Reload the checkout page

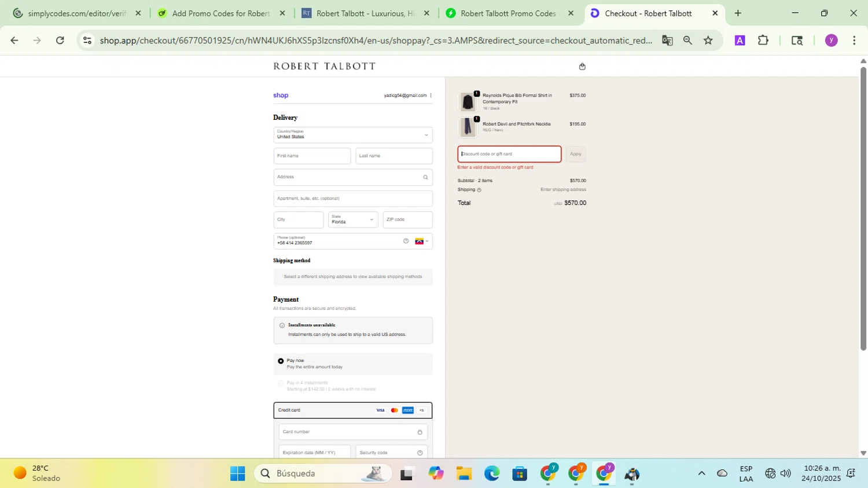pyautogui.click(x=60, y=41)
